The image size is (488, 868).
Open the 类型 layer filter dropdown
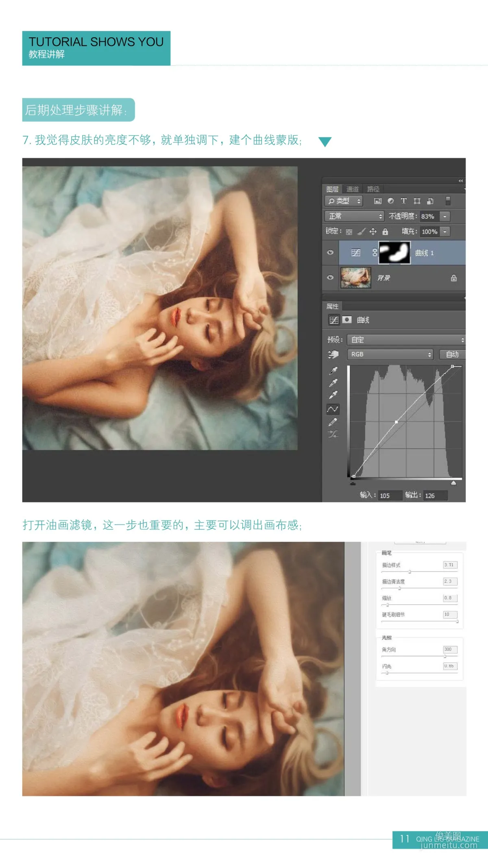point(344,201)
